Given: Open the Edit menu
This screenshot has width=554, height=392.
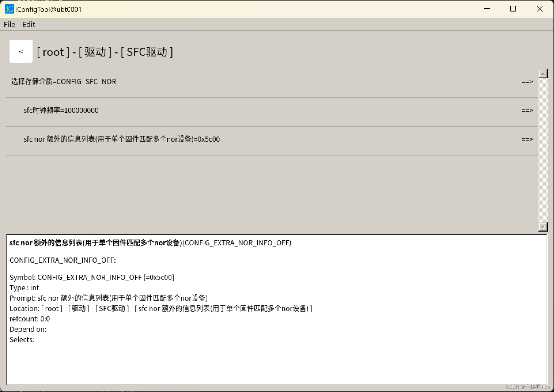Looking at the screenshot, I should pyautogui.click(x=29, y=24).
